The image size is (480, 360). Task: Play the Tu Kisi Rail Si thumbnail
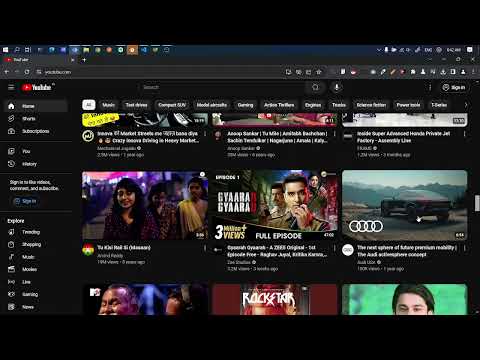(145, 205)
